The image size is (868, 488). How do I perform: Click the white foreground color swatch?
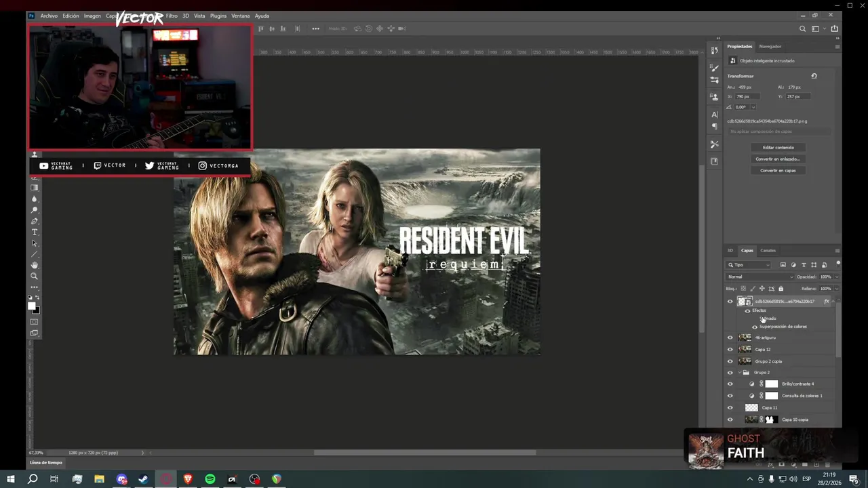(x=31, y=306)
